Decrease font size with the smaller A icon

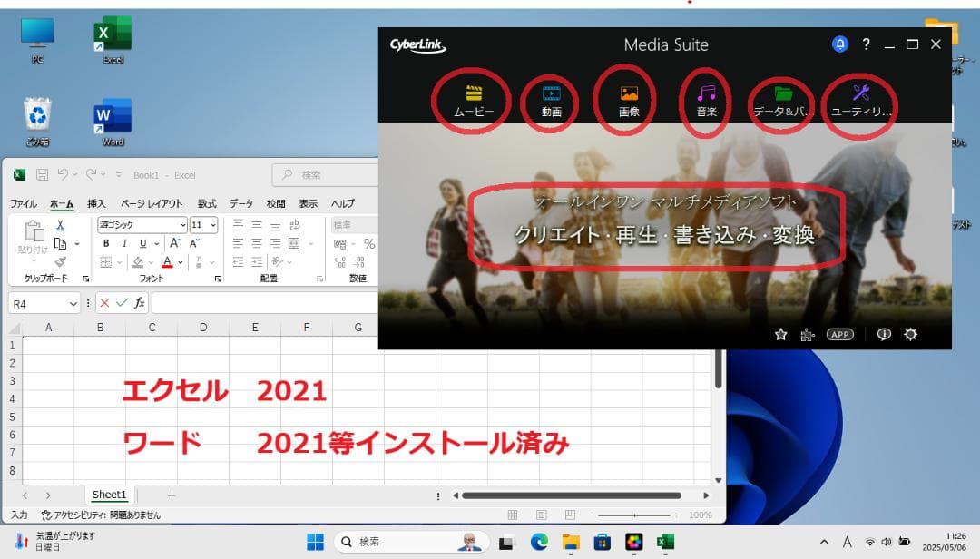(x=194, y=243)
